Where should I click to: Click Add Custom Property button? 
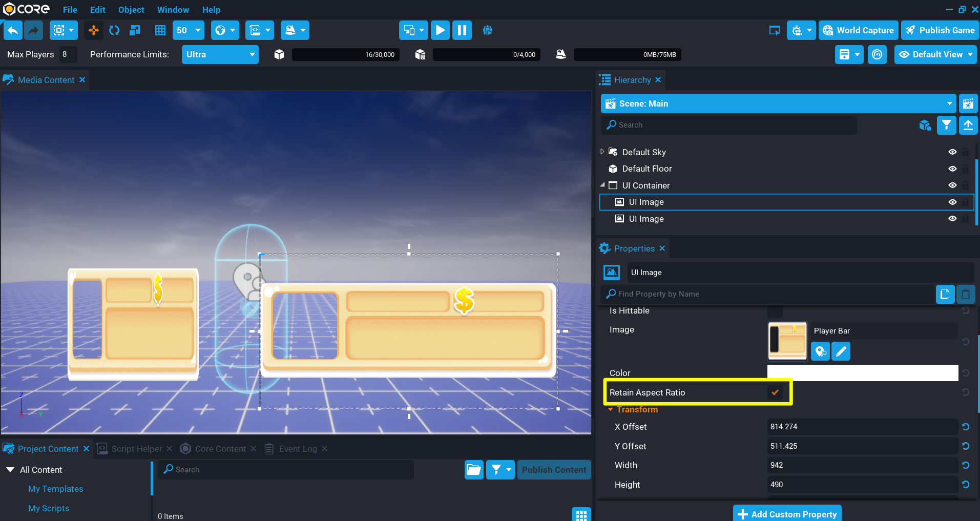(x=787, y=514)
